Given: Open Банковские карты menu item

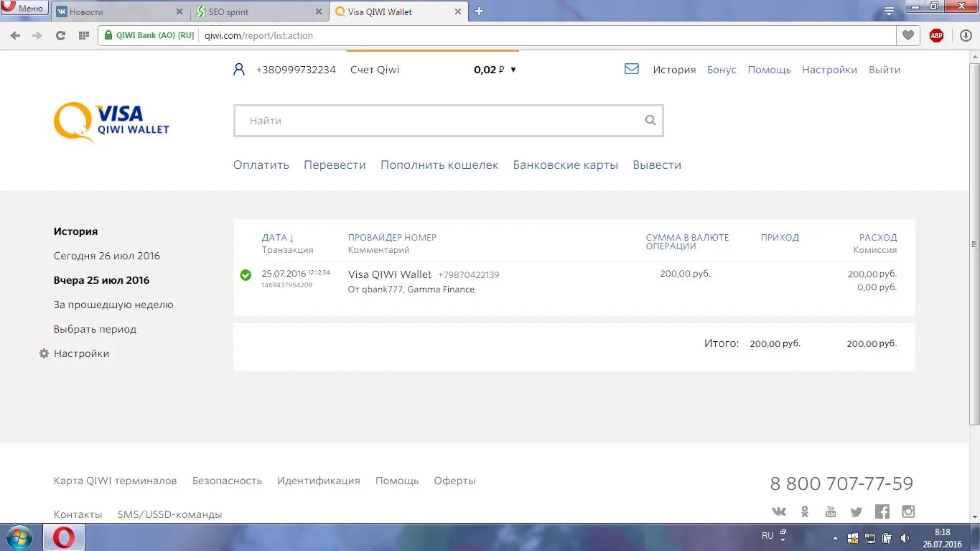Looking at the screenshot, I should point(566,165).
